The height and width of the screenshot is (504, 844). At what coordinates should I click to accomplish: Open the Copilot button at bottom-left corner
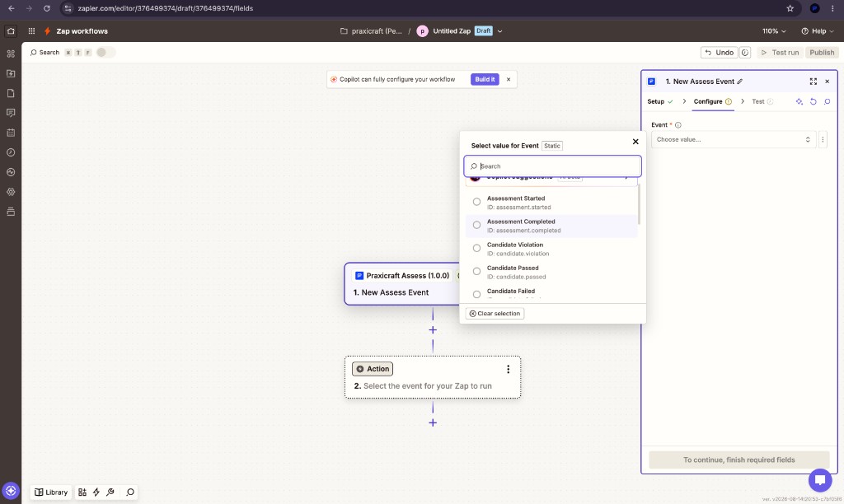click(x=10, y=491)
